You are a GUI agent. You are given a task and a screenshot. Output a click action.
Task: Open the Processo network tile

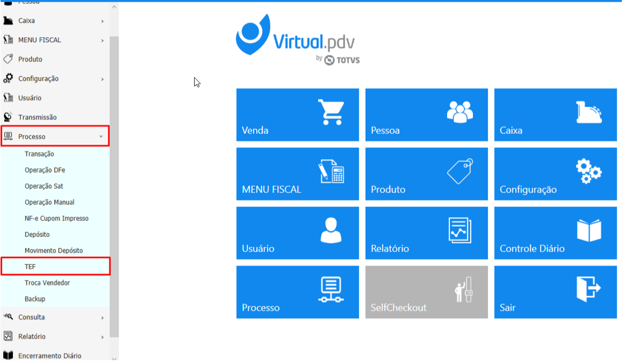(298, 292)
